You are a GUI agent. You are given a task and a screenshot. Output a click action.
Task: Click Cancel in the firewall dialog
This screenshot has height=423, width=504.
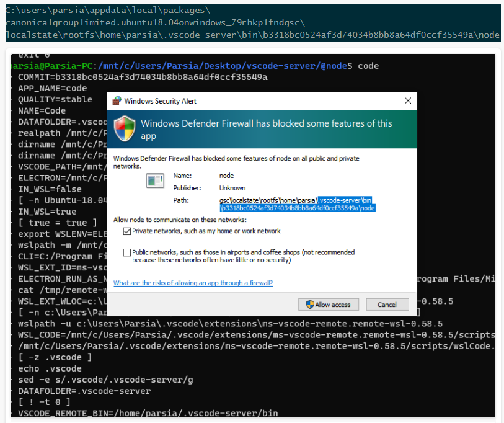387,305
